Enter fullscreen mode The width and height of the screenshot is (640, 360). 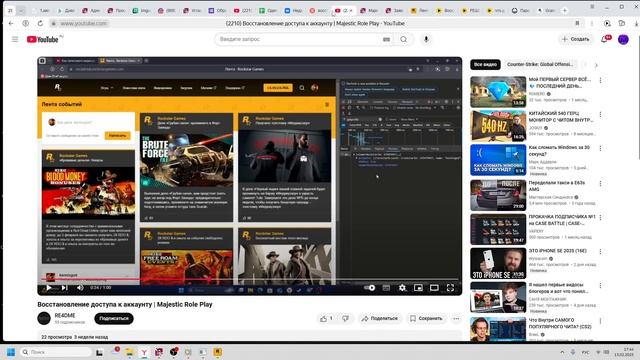(x=450, y=288)
